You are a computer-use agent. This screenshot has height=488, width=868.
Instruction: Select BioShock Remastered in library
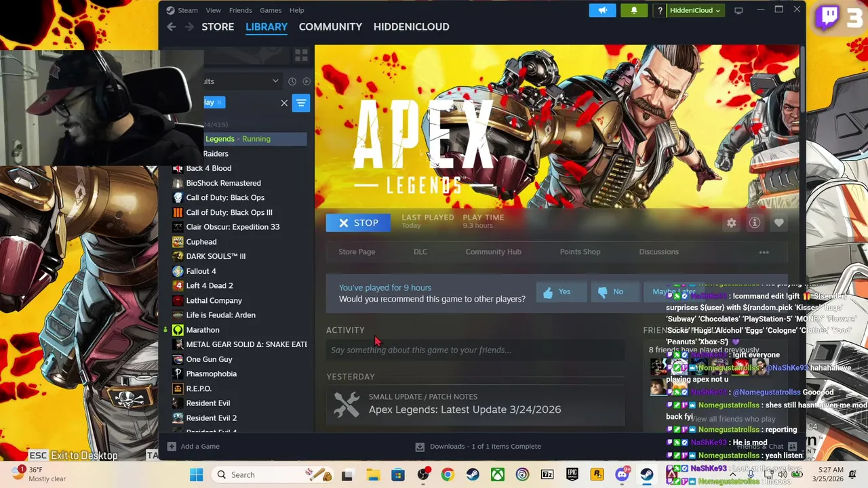pyautogui.click(x=223, y=183)
